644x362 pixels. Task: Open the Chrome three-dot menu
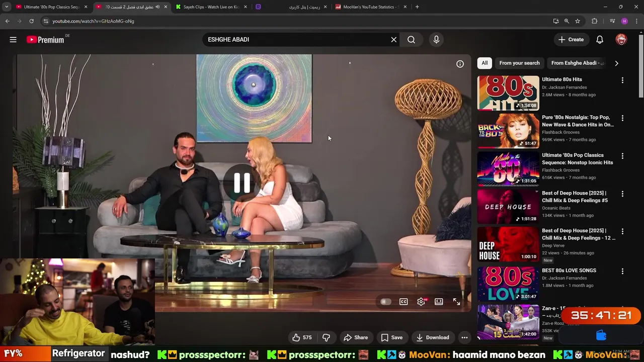point(636,21)
